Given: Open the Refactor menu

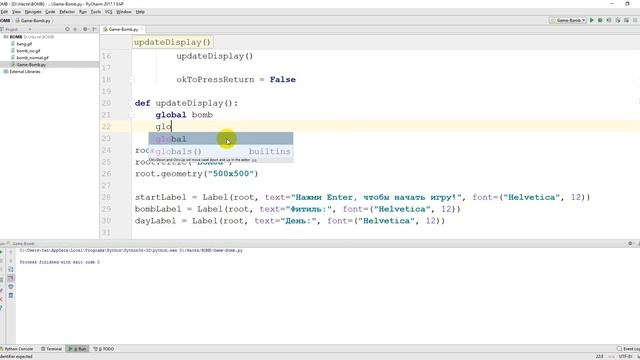Looking at the screenshot, I should (67, 12).
